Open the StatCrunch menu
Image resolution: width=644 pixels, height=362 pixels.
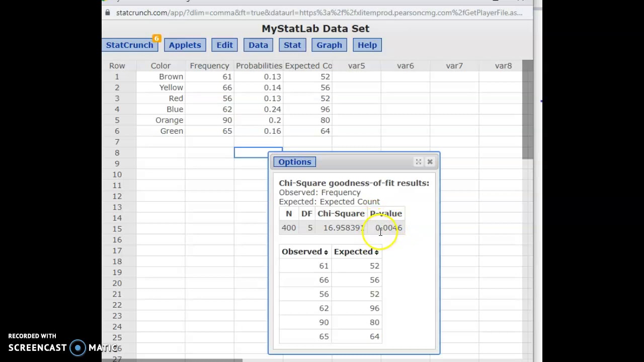(x=129, y=45)
